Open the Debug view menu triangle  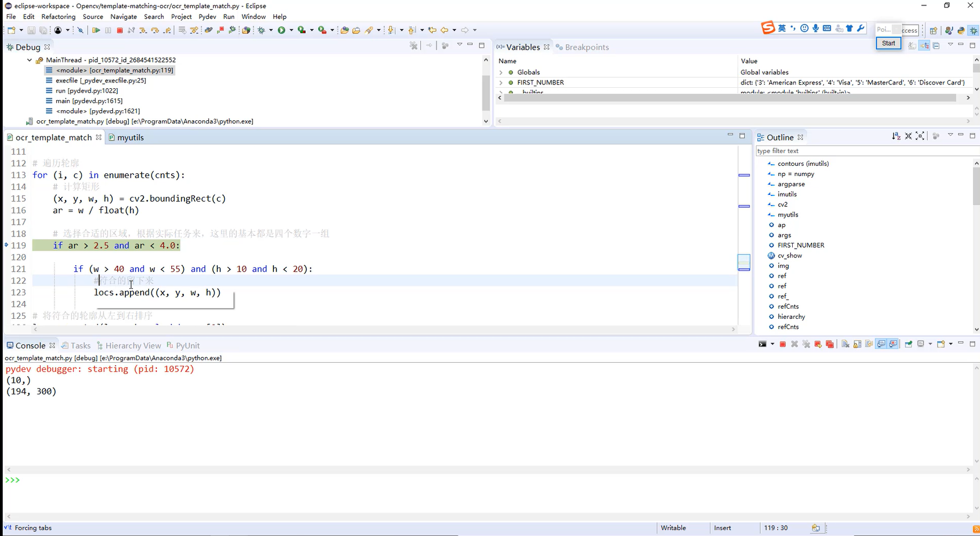tap(460, 45)
